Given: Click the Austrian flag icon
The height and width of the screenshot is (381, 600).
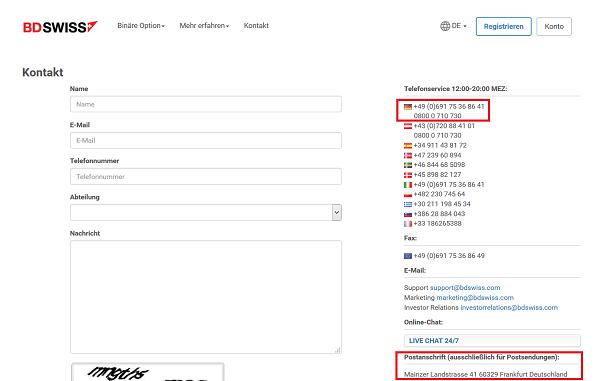Looking at the screenshot, I should pyautogui.click(x=408, y=126).
